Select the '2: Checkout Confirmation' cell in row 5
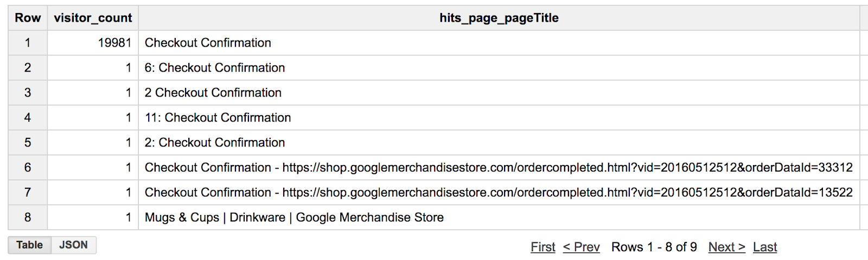 pos(499,143)
